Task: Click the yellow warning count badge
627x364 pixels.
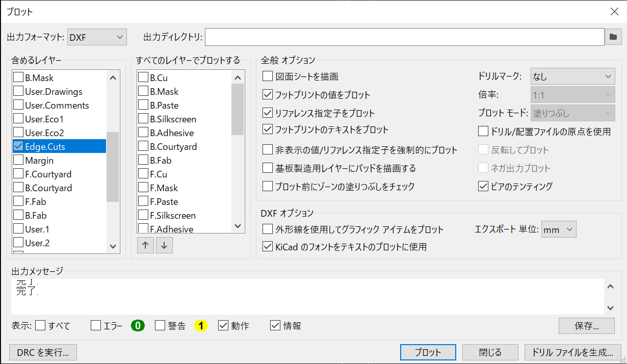Action: [x=200, y=326]
